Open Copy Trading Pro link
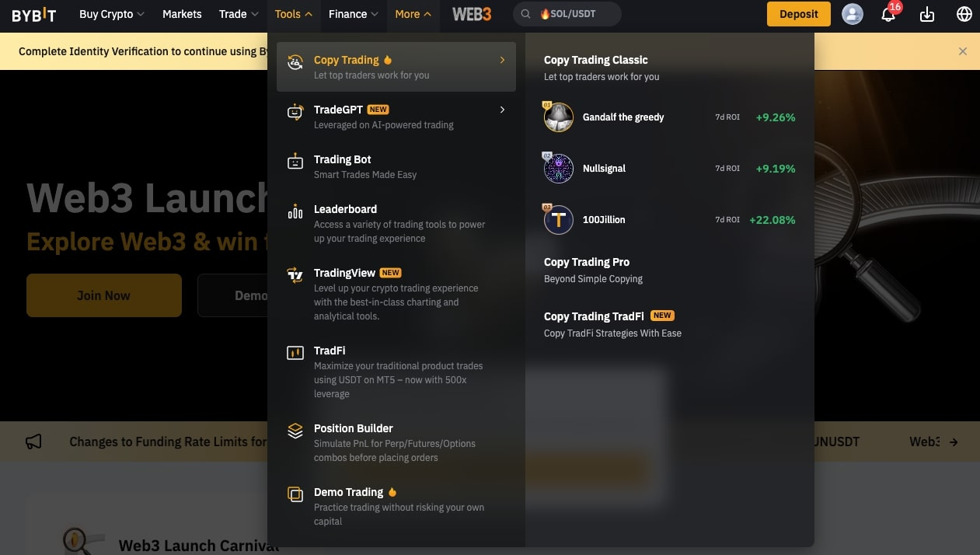This screenshot has height=555, width=980. coord(587,262)
